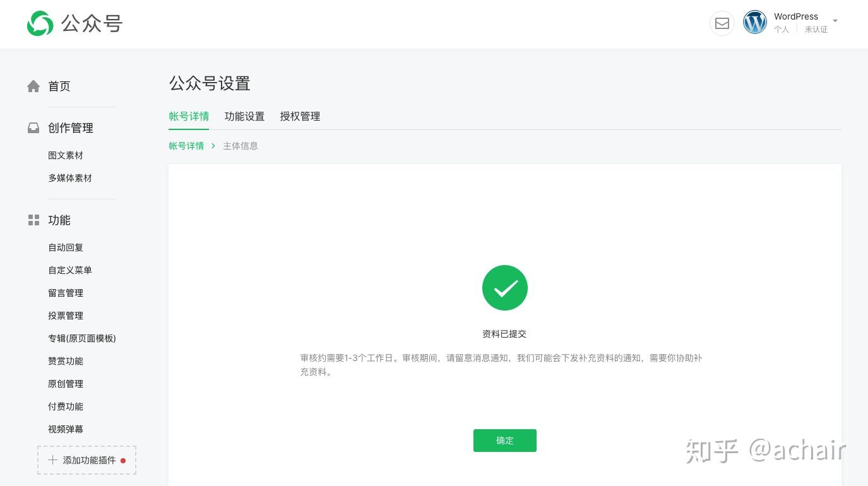Open 赞赏功能 in the sidebar
868x486 pixels.
66,361
